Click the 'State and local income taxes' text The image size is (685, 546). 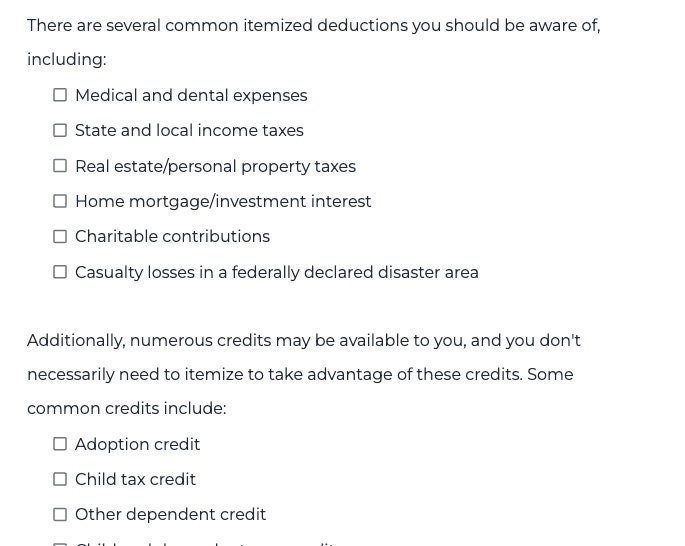(189, 130)
